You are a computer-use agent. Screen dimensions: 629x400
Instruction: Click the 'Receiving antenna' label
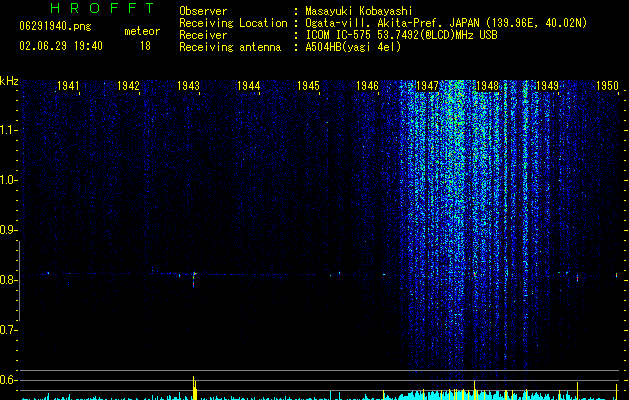230,47
